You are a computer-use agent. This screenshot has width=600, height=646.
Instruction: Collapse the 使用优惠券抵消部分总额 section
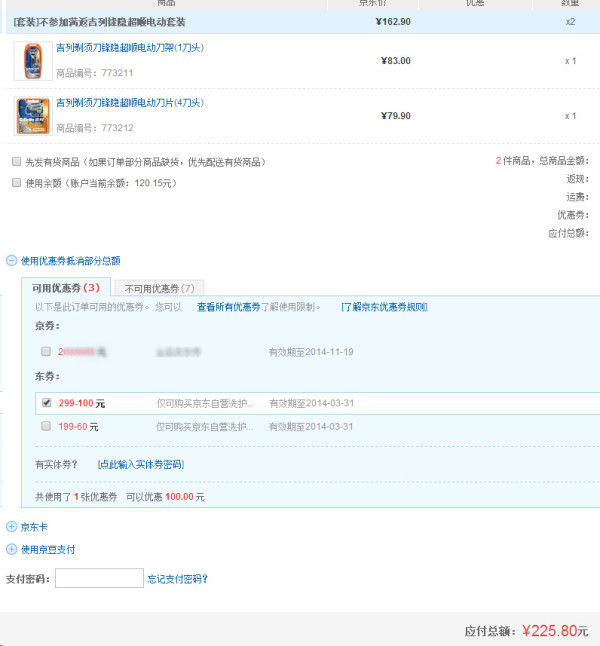pos(12,260)
